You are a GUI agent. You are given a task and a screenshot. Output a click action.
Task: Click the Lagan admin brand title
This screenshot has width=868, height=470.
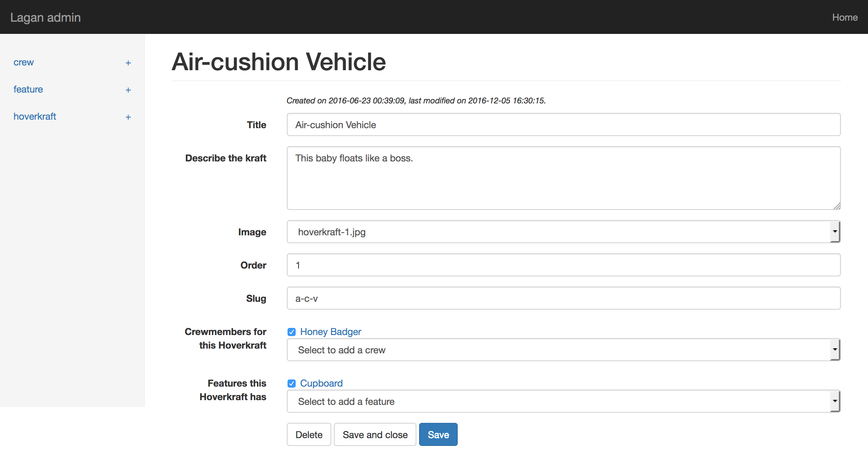click(x=45, y=17)
